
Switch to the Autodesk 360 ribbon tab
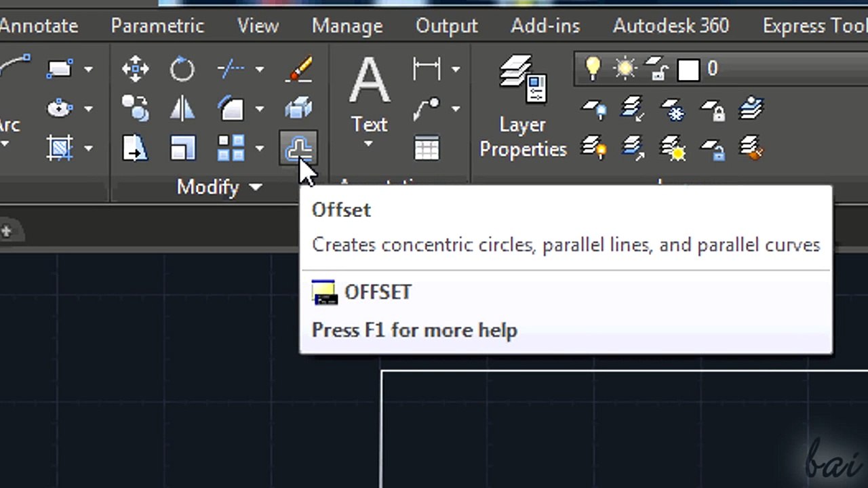click(671, 26)
